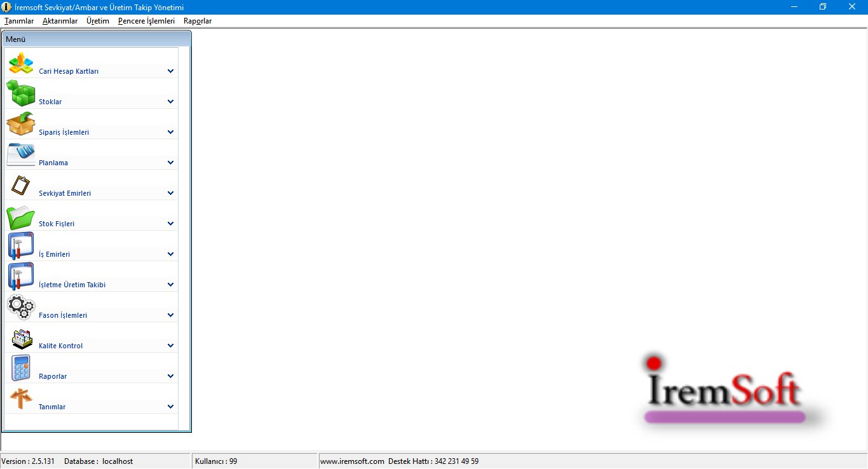Screen dimensions: 868x469
Task: Click the Raporlar calculator icon
Action: [21, 368]
